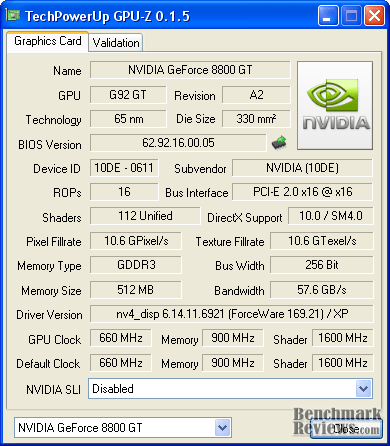Click the Subvendor field NVIDIA (10DE)
Image resolution: width=390 pixels, height=446 pixels.
pos(302,168)
